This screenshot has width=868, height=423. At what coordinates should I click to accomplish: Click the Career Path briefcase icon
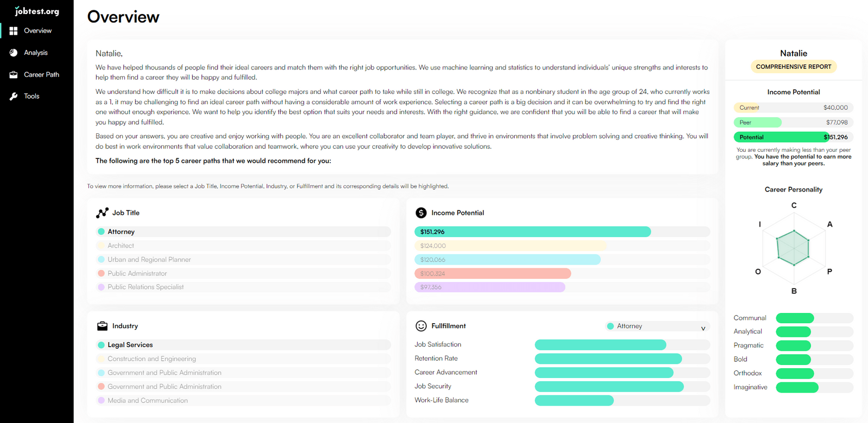(14, 75)
